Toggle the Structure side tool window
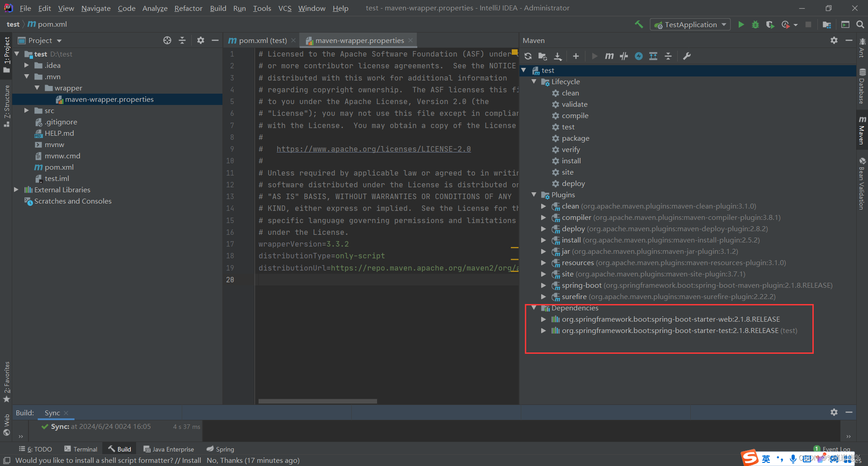 click(6, 106)
